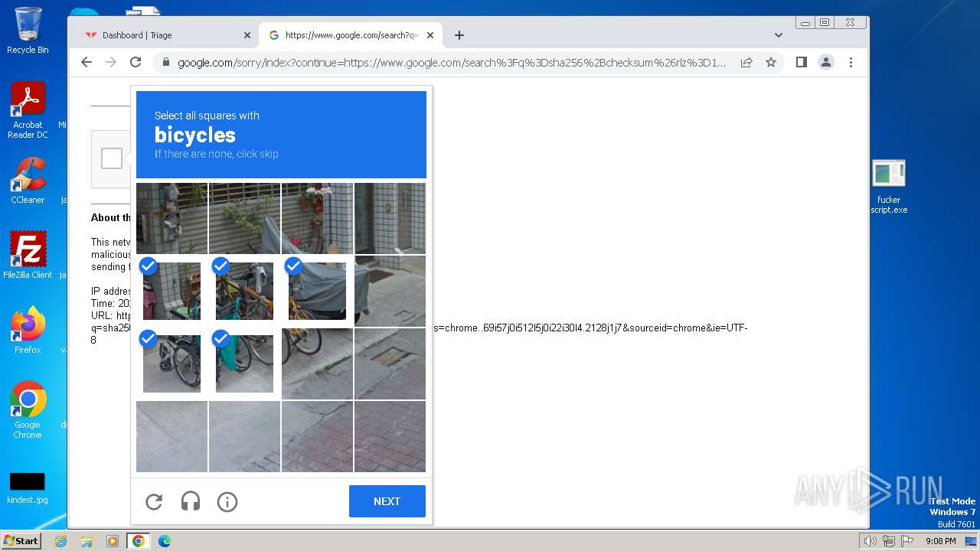Deselect the checked gray-cover tile in row two
The width and height of the screenshot is (980, 551).
[x=317, y=292]
